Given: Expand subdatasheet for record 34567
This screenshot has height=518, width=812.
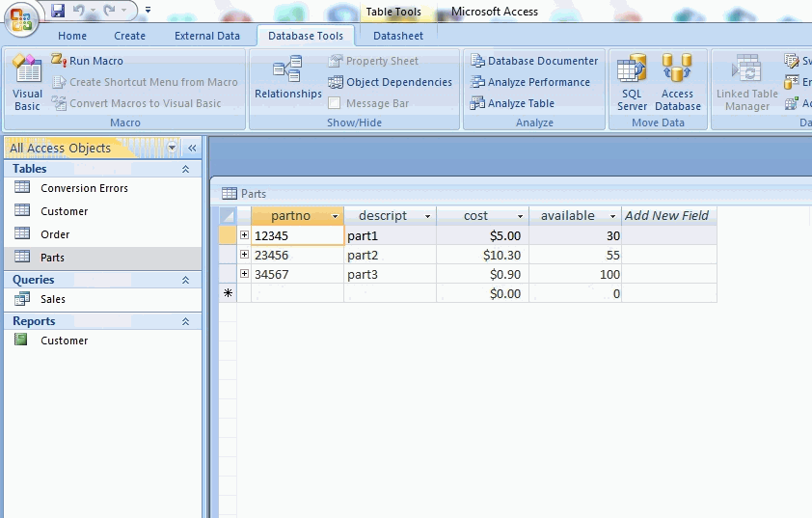Looking at the screenshot, I should click(x=244, y=274).
